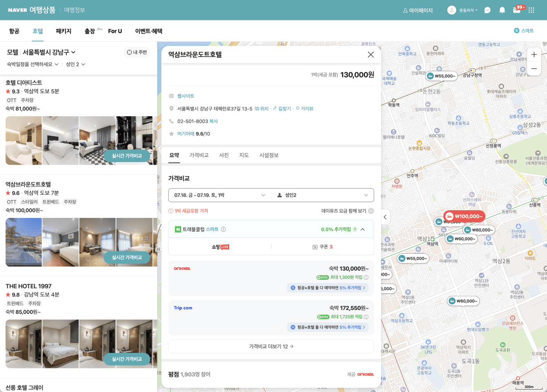Click the NAVER logo
Viewport: 547px width, 392px height.
[18, 10]
